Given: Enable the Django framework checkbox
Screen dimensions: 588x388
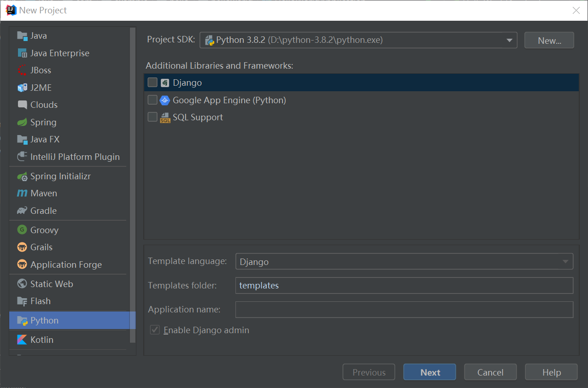Looking at the screenshot, I should pyautogui.click(x=153, y=82).
